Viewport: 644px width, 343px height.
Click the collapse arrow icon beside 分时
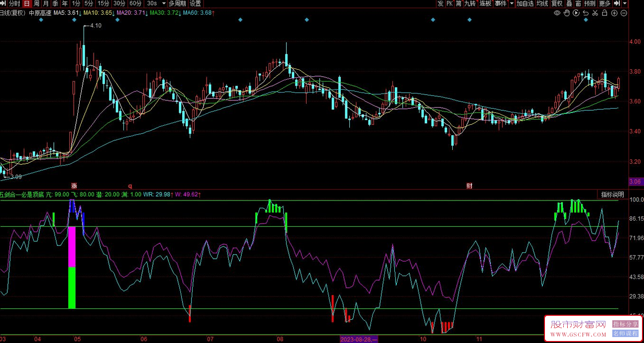3,3
